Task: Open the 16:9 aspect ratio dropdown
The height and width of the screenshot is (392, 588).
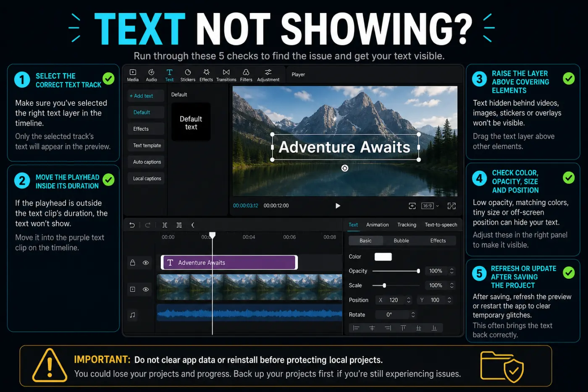Action: tap(430, 206)
